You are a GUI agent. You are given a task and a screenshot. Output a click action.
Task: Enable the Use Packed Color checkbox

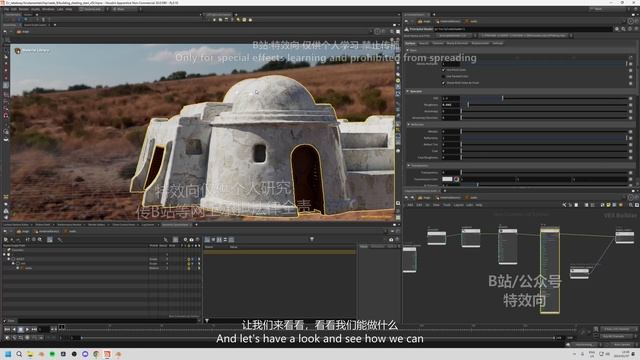[x=443, y=76]
